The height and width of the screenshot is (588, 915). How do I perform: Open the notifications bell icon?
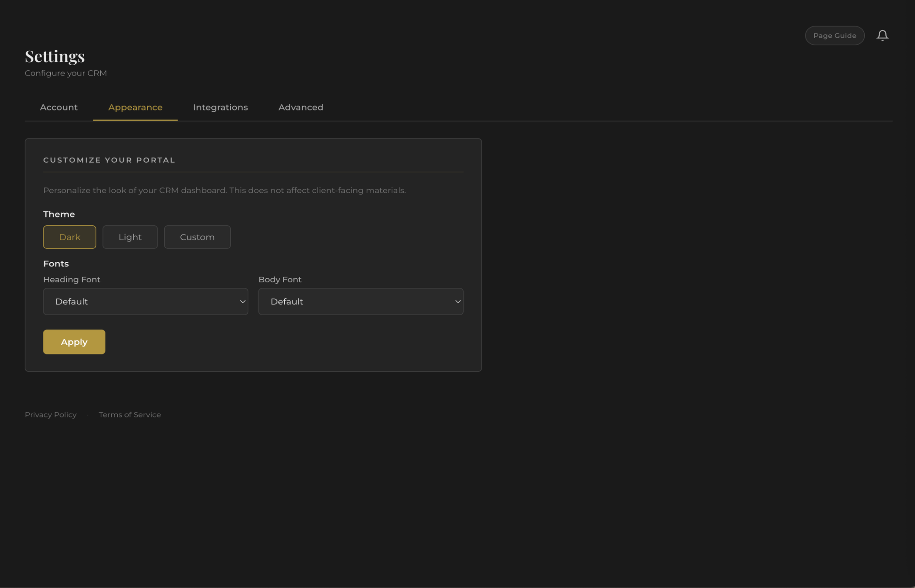[883, 35]
